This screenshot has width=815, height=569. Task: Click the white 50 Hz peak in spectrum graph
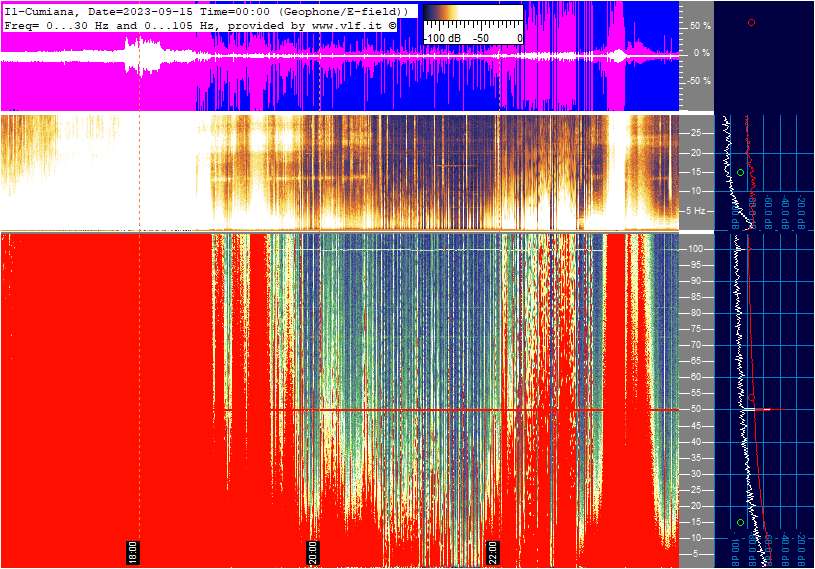pos(761,410)
